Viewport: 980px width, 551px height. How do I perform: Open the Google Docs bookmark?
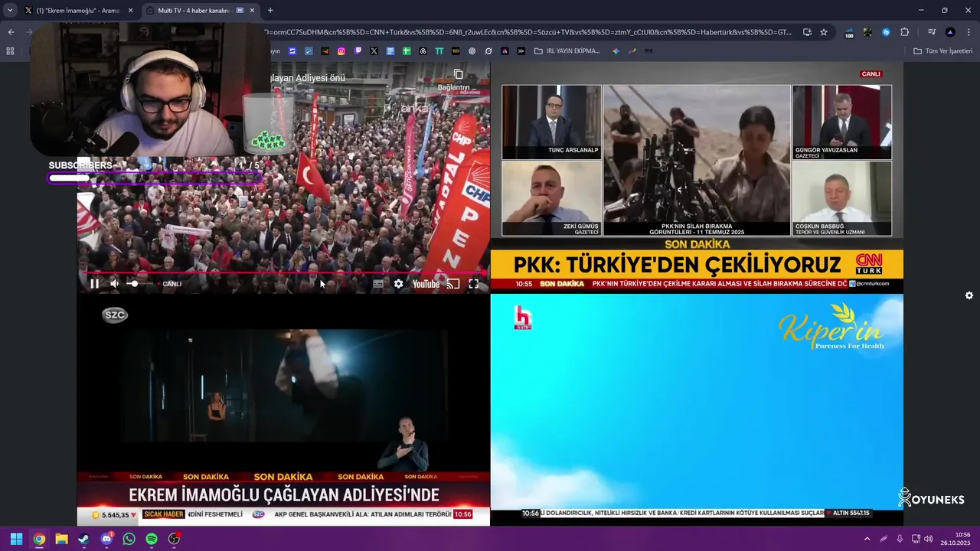[x=390, y=51]
